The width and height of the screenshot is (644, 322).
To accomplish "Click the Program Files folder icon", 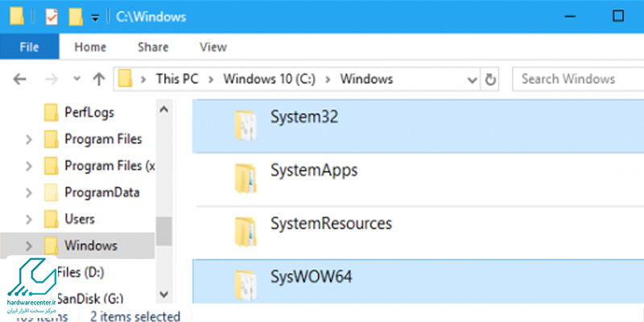I will click(51, 139).
